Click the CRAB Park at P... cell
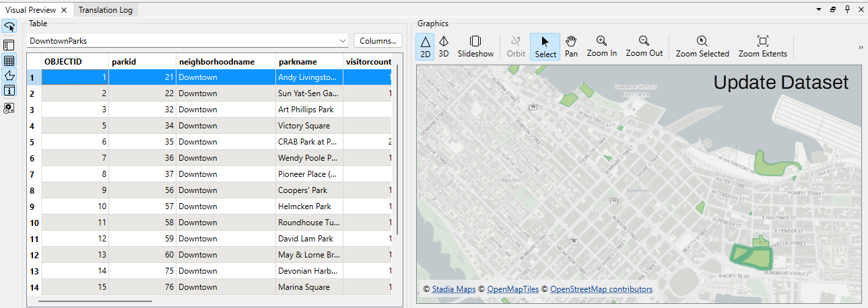Image resolution: width=868 pixels, height=308 pixels. (x=309, y=142)
